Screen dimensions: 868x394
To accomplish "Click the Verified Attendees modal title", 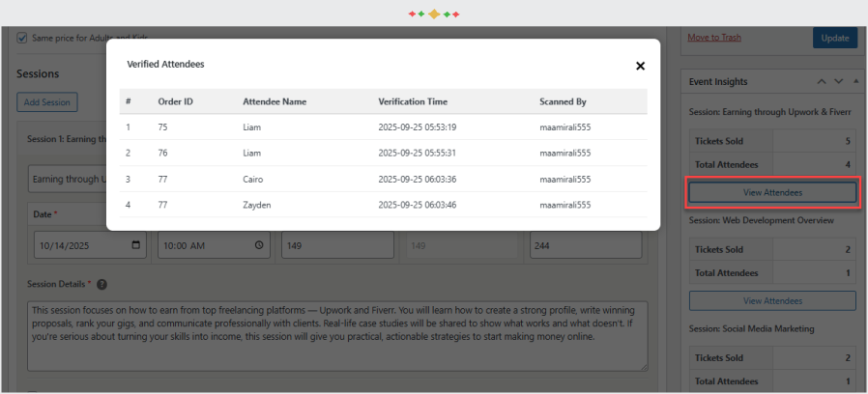I will click(165, 64).
